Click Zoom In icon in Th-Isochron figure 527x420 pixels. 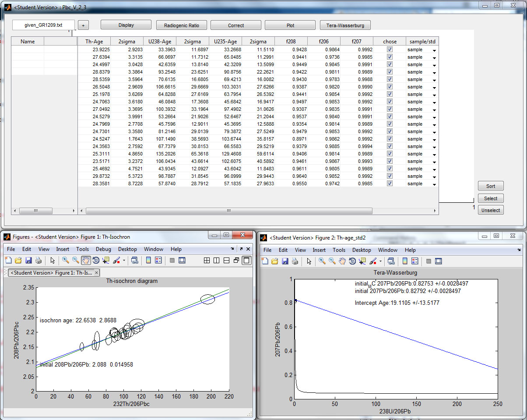pyautogui.click(x=66, y=260)
